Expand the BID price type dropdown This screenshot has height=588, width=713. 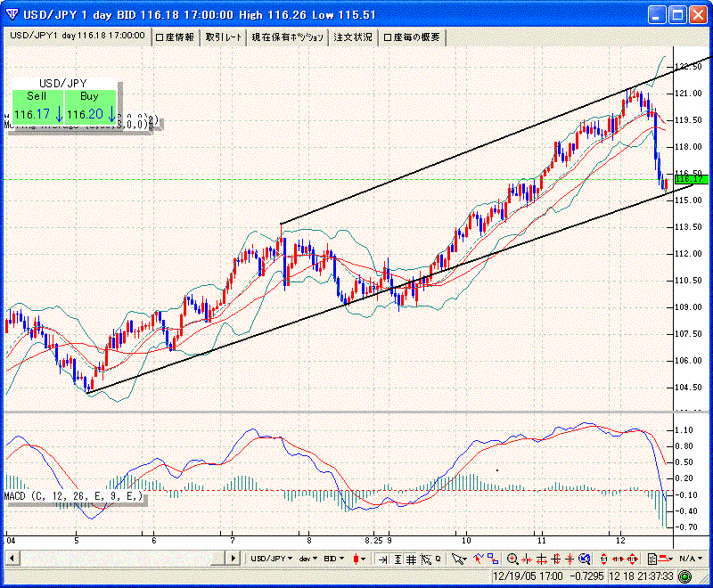[335, 559]
